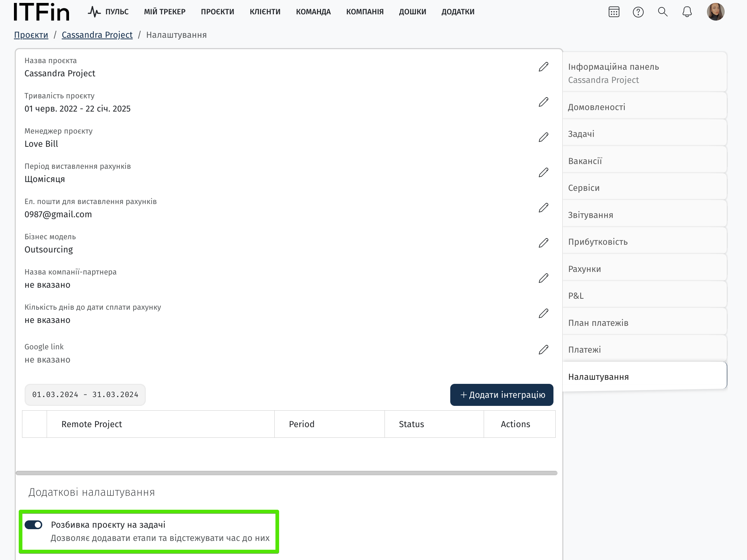Image resolution: width=747 pixels, height=560 pixels.
Task: Open the user avatar profile menu
Action: coord(715,12)
